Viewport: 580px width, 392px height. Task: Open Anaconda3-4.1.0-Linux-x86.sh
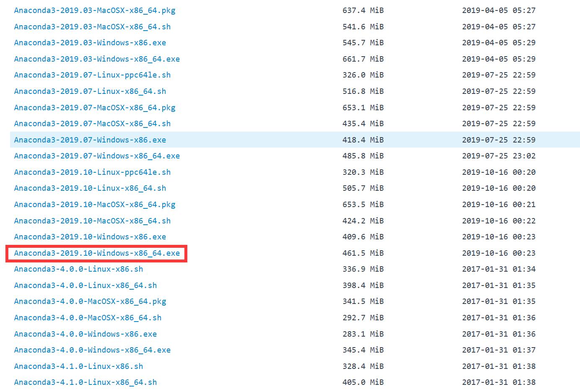(x=78, y=366)
